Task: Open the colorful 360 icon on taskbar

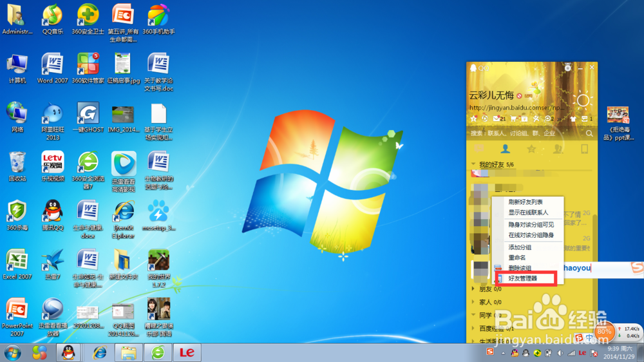Action: pyautogui.click(x=39, y=352)
